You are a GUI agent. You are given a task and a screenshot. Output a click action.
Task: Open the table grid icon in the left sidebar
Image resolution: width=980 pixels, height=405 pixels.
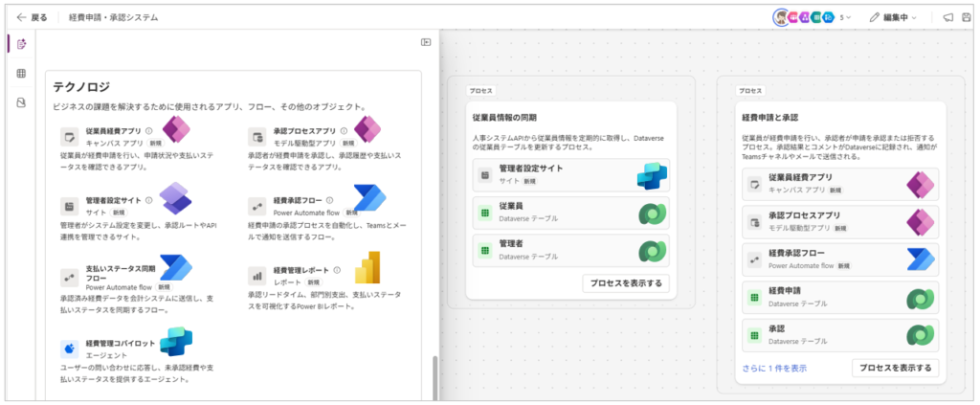point(21,74)
